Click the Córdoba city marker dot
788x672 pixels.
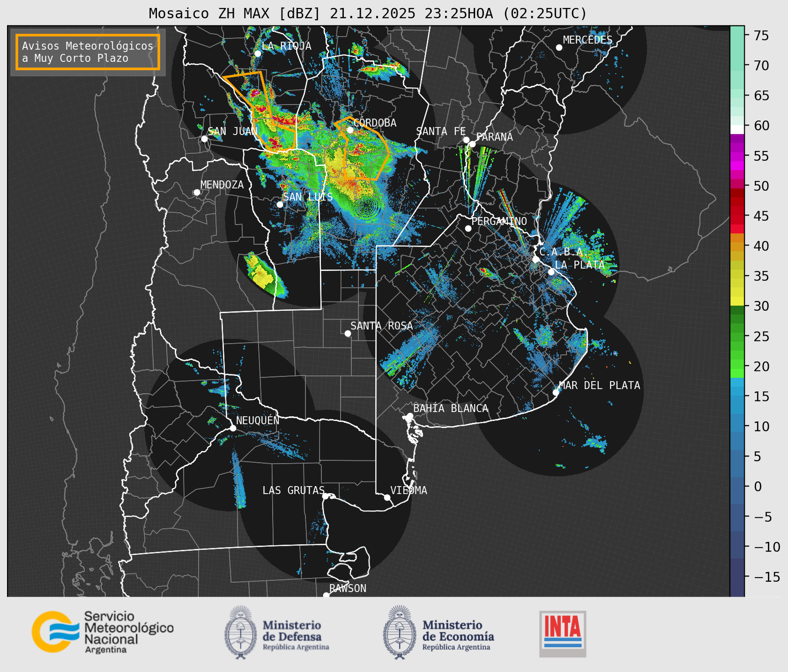click(x=350, y=130)
